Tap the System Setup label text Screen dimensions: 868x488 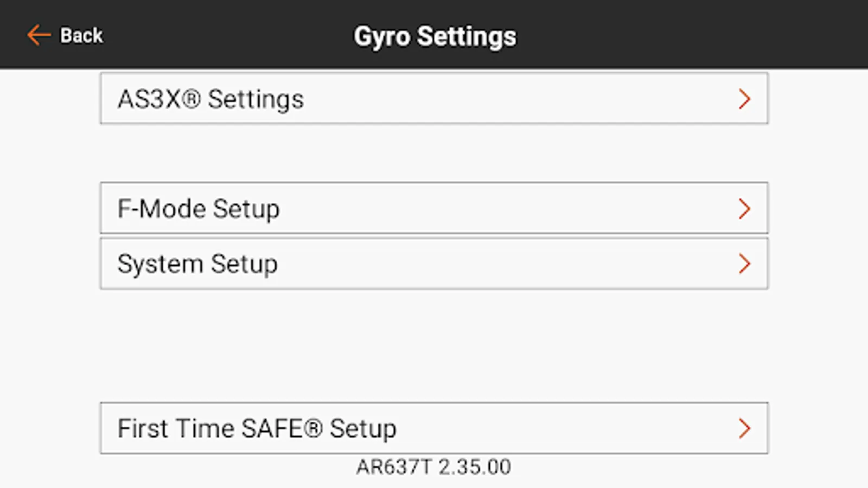click(x=197, y=264)
